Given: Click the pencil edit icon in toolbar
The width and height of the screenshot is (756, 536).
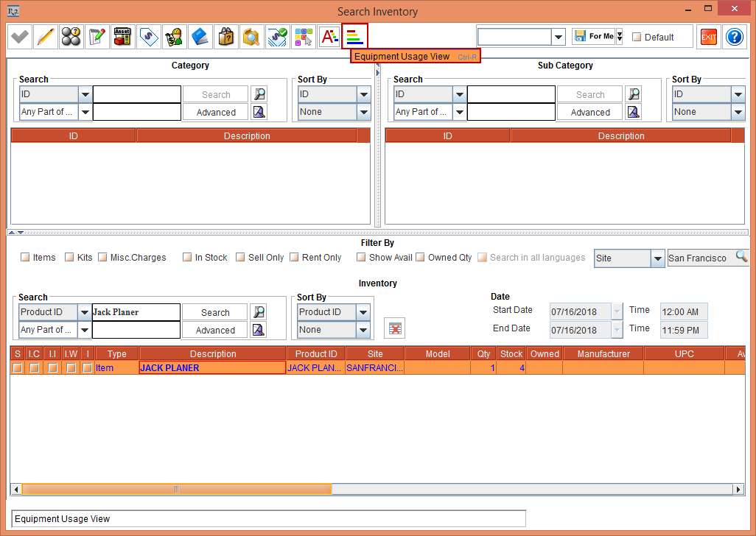Looking at the screenshot, I should click(46, 36).
